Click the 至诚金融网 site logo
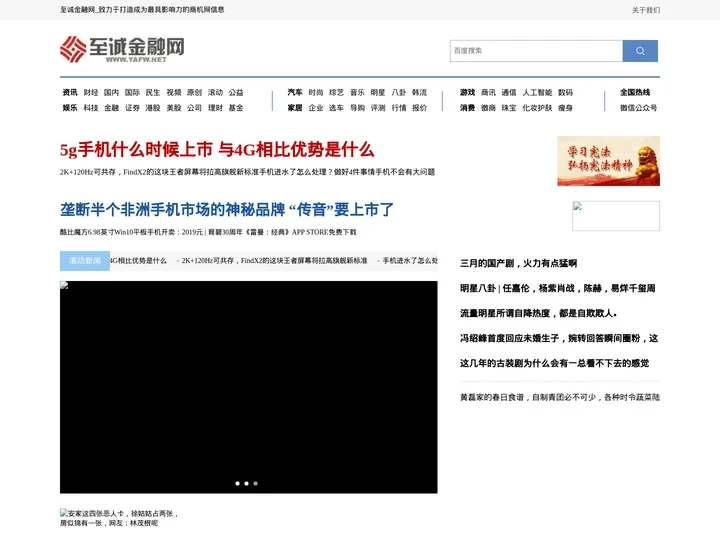The width and height of the screenshot is (720, 540). 122,49
